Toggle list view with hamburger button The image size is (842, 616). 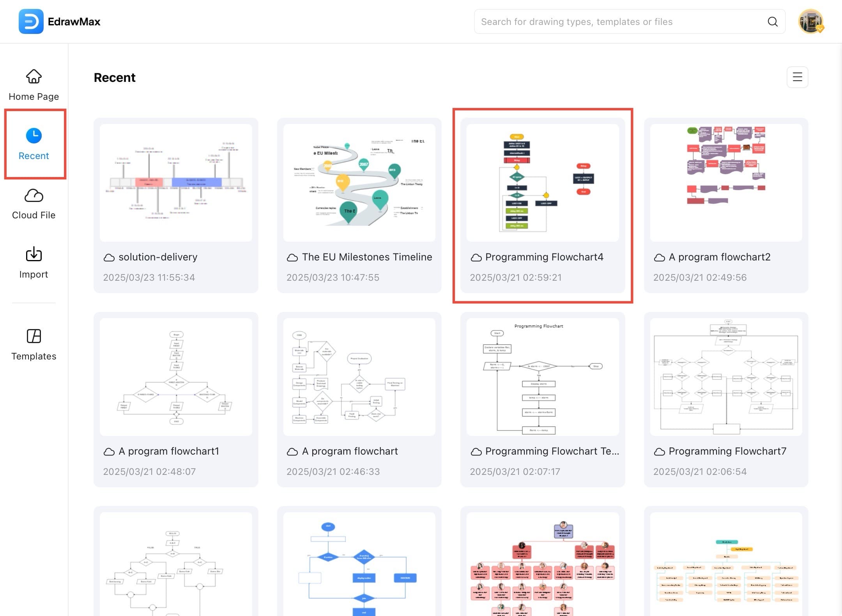[797, 77]
